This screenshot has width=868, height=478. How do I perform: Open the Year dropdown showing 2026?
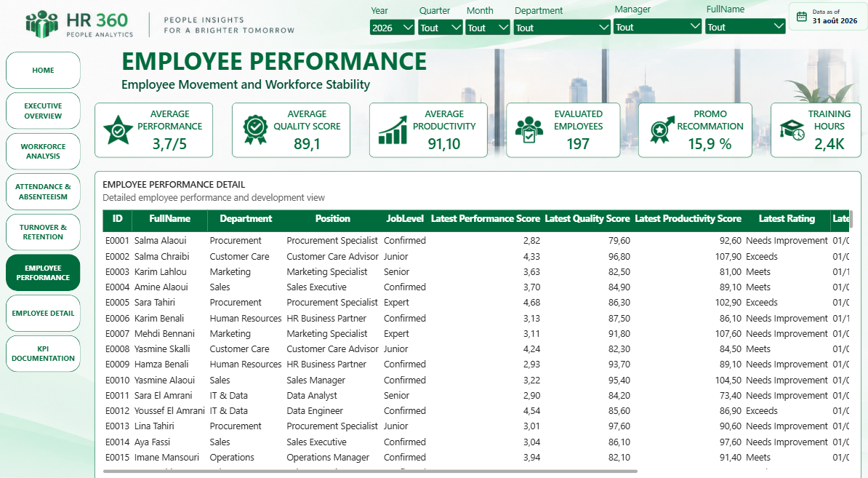click(x=392, y=27)
